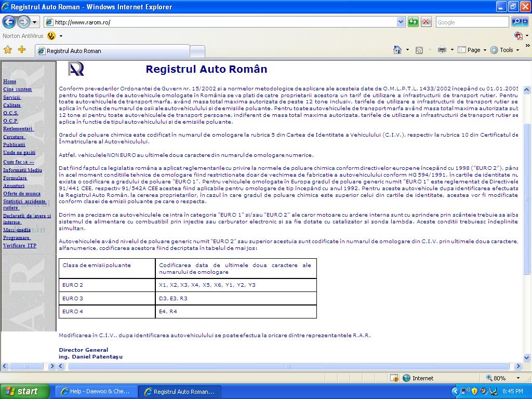The height and width of the screenshot is (399, 532).
Task: Click the pop-up blocked status bar icon
Action: tap(394, 378)
